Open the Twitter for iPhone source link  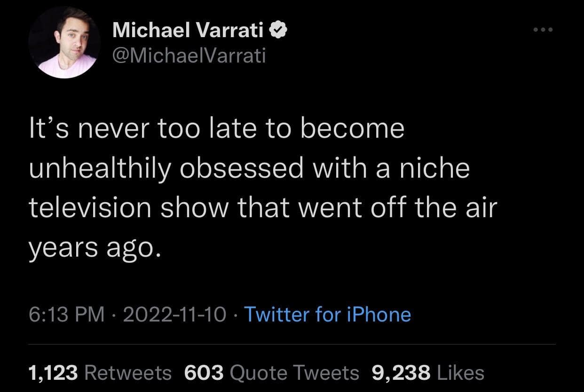[x=328, y=314]
